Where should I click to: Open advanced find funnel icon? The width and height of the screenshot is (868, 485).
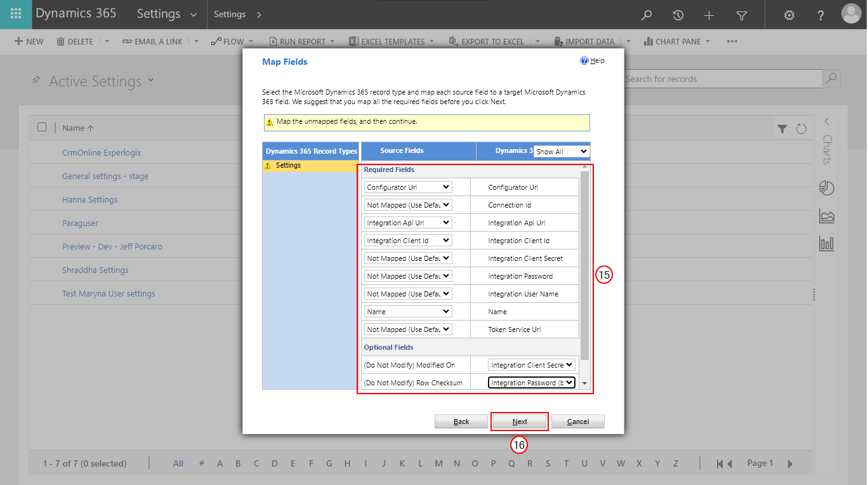[x=741, y=15]
